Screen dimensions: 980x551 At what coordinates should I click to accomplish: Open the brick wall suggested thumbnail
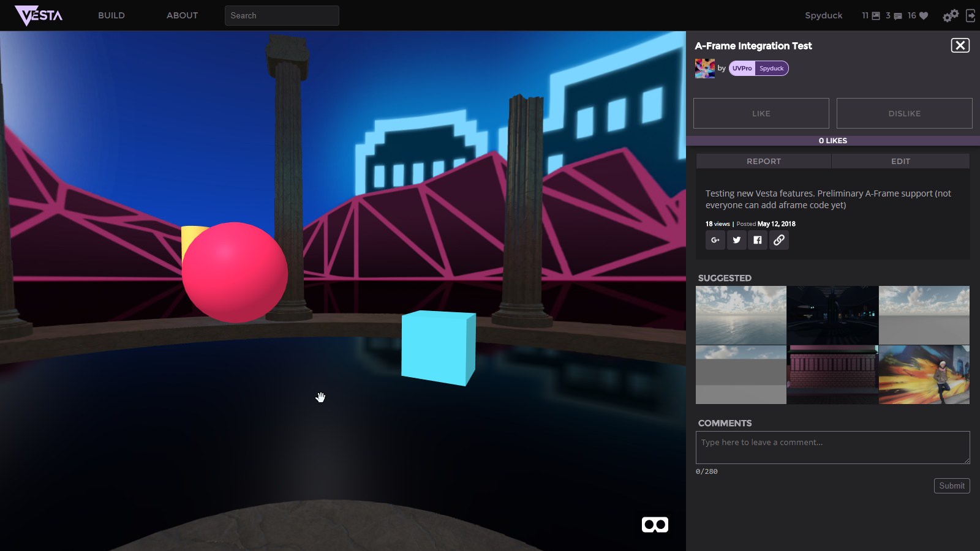(832, 375)
